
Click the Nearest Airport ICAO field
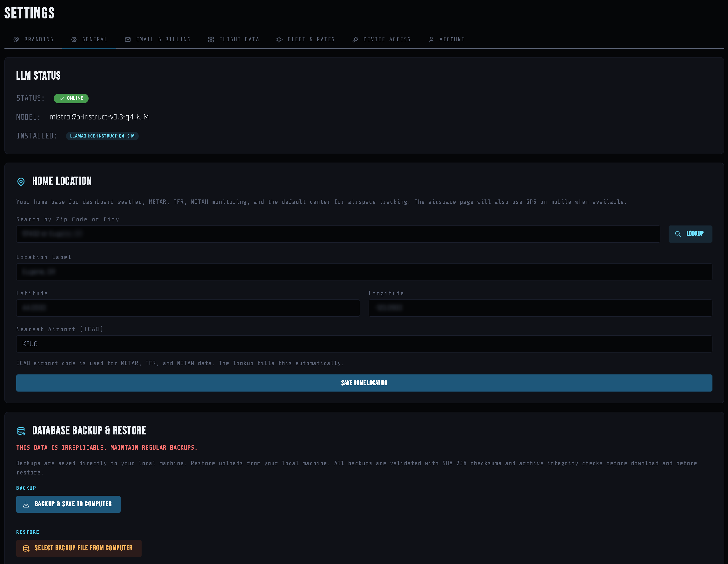coord(364,344)
